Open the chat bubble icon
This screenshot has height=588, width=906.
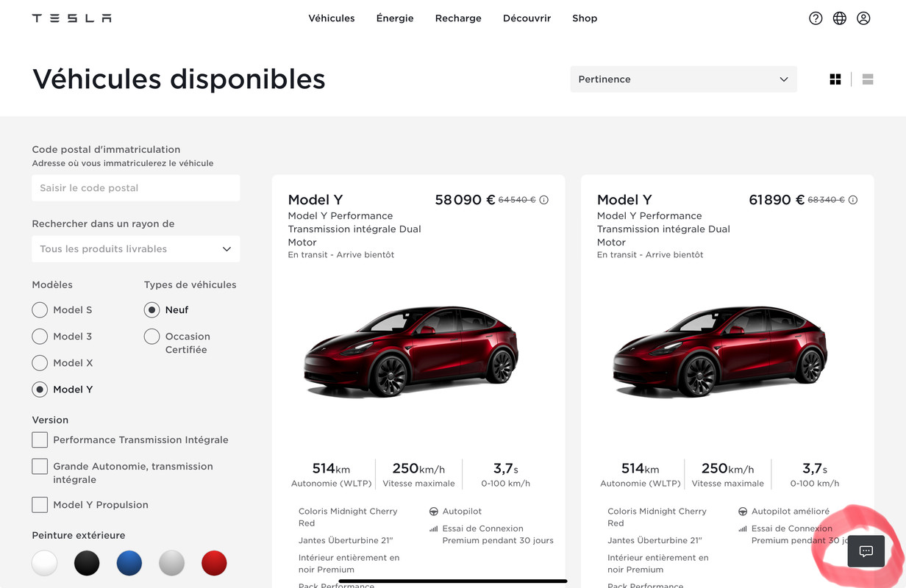click(x=866, y=551)
